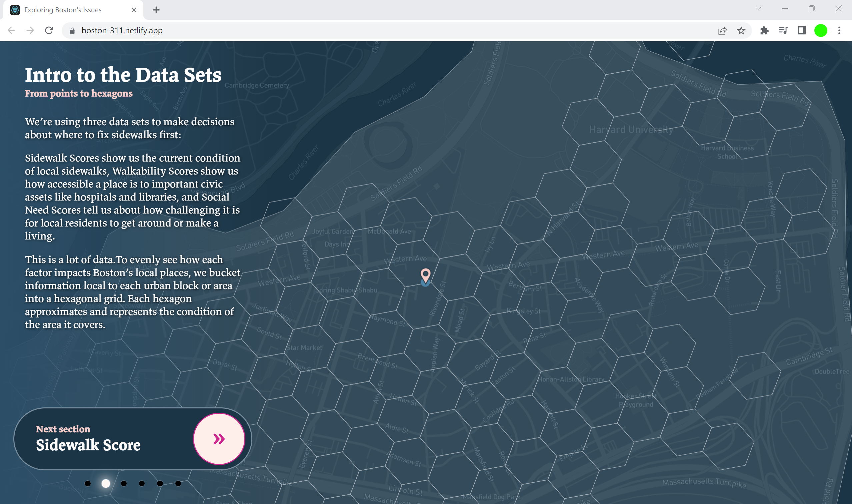Bookmark this page with star icon
852x504 pixels.
pos(741,31)
